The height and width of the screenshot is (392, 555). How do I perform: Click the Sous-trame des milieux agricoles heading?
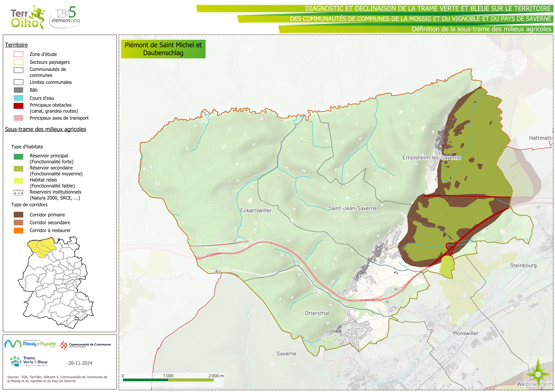tap(45, 129)
